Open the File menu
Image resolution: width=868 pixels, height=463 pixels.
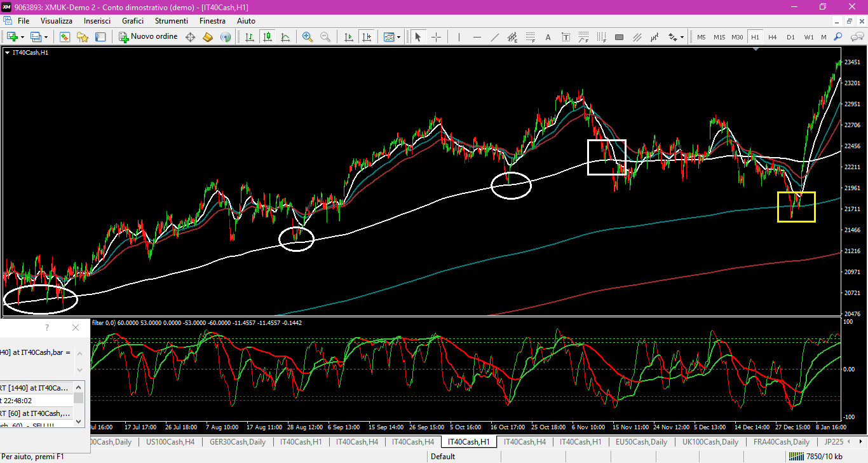24,21
